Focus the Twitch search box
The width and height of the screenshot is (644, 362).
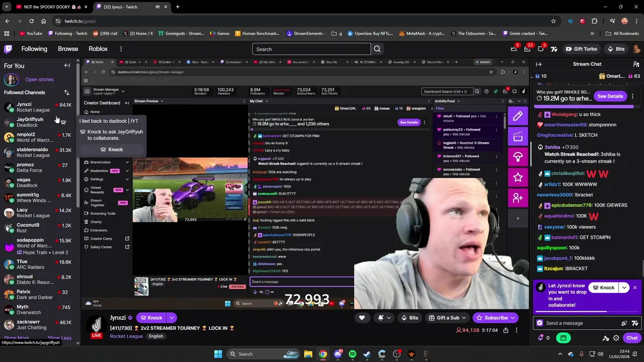click(311, 49)
